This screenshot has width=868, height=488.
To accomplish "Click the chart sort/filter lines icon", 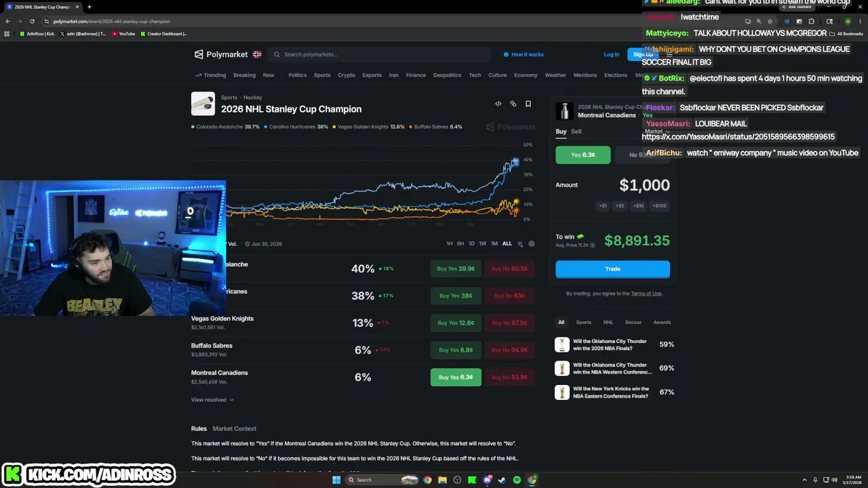I will point(520,244).
